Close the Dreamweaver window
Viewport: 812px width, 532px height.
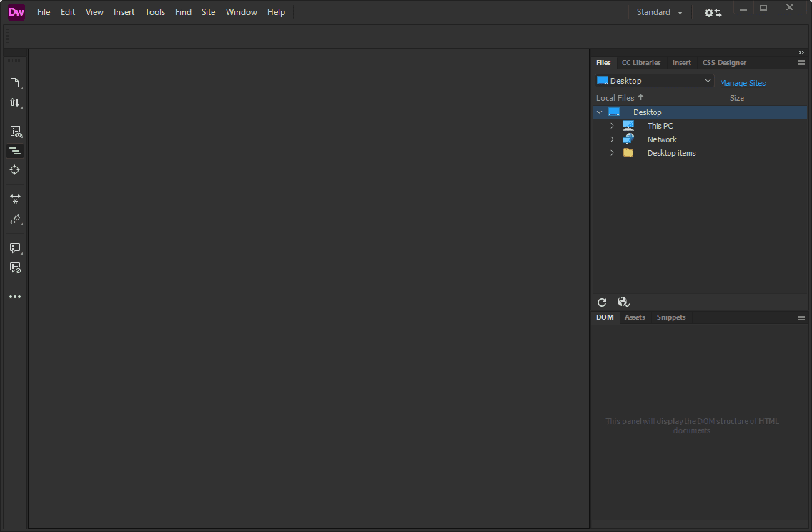[x=789, y=8]
